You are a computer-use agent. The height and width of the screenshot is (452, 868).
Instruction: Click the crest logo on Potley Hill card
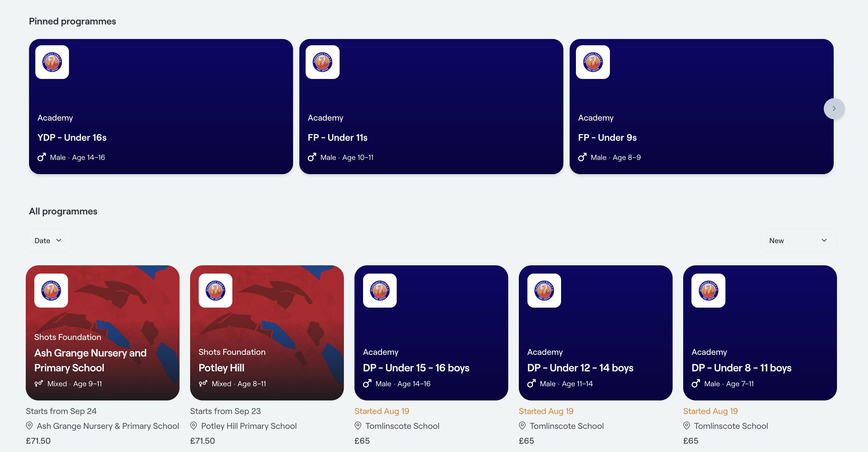click(x=215, y=290)
